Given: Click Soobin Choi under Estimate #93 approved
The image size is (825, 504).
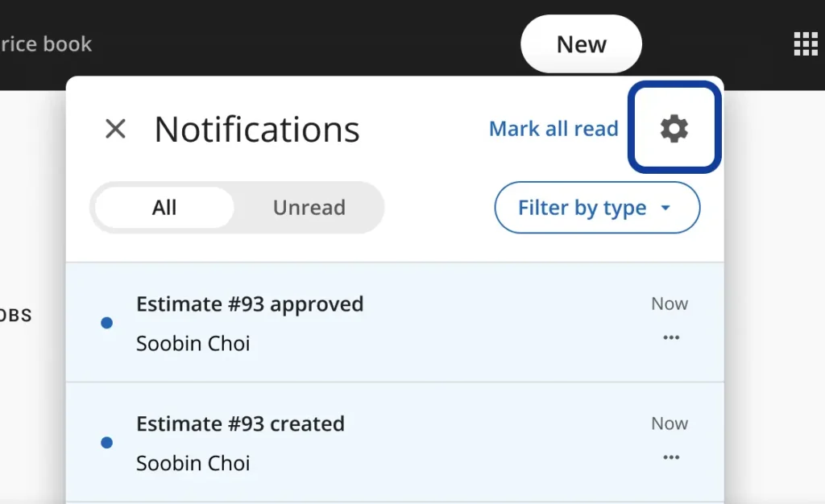Looking at the screenshot, I should click(193, 344).
